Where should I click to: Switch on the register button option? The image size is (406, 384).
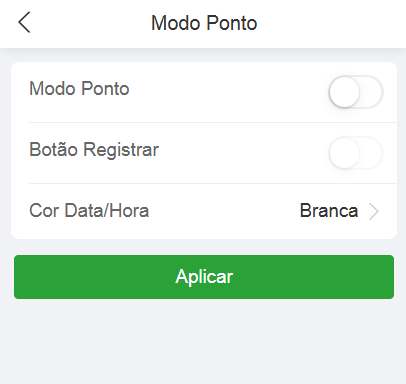pyautogui.click(x=356, y=153)
